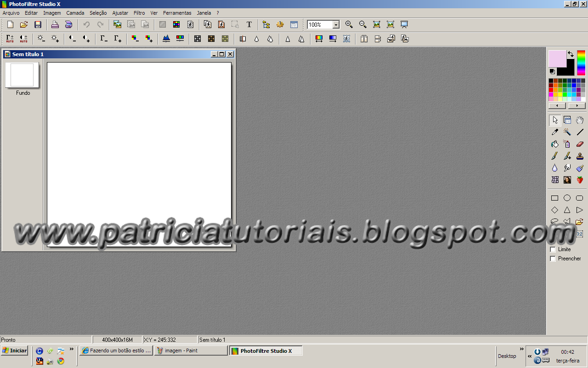Select the Clone Stamp tool
Screen dimensions: 588x368
(579, 156)
